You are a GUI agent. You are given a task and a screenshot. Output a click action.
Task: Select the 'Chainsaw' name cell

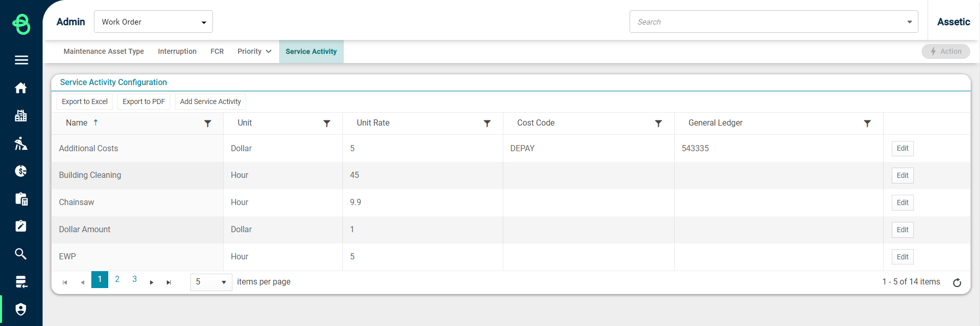tap(138, 202)
